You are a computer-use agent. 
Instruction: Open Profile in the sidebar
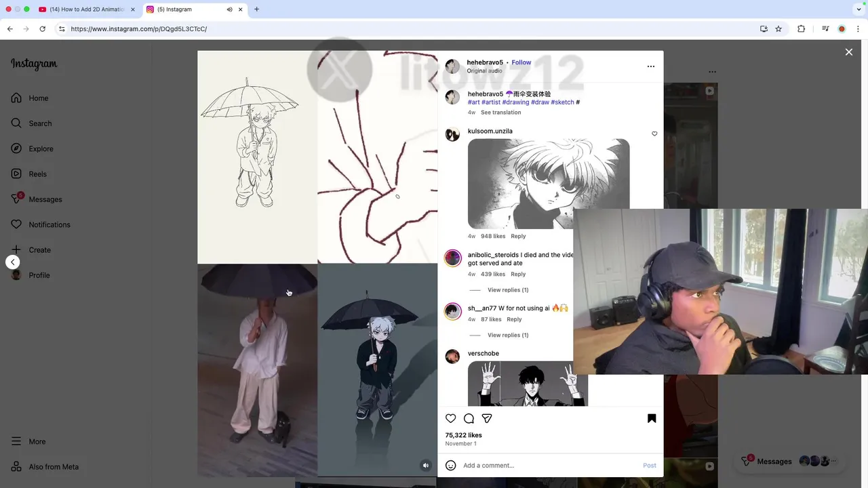coord(31,275)
